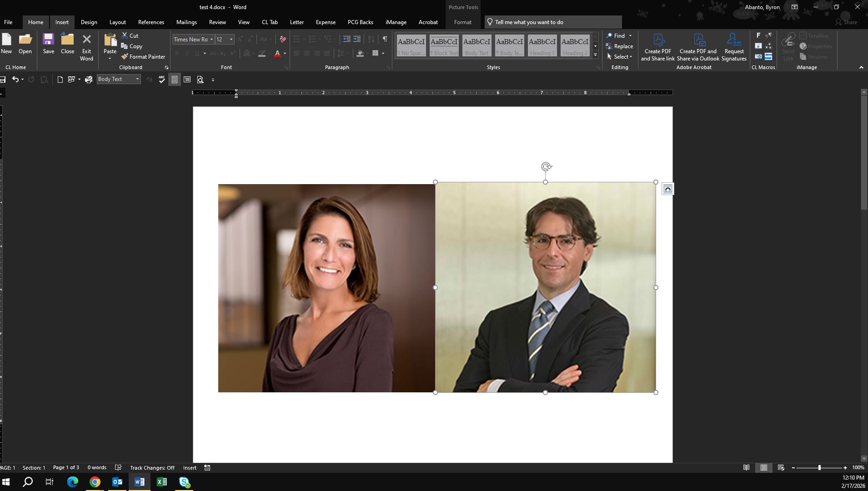Screen dimensions: 868x491
Task: Apply the Heading 1 style
Action: coord(542,46)
